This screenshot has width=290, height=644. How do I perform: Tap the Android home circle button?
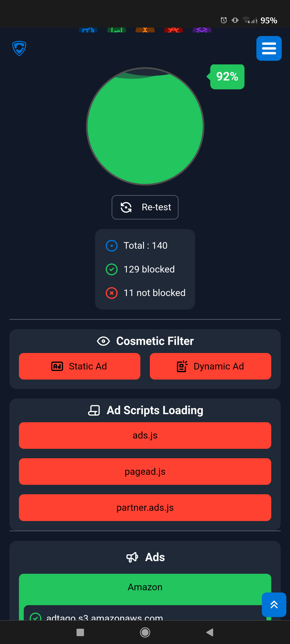(145, 632)
